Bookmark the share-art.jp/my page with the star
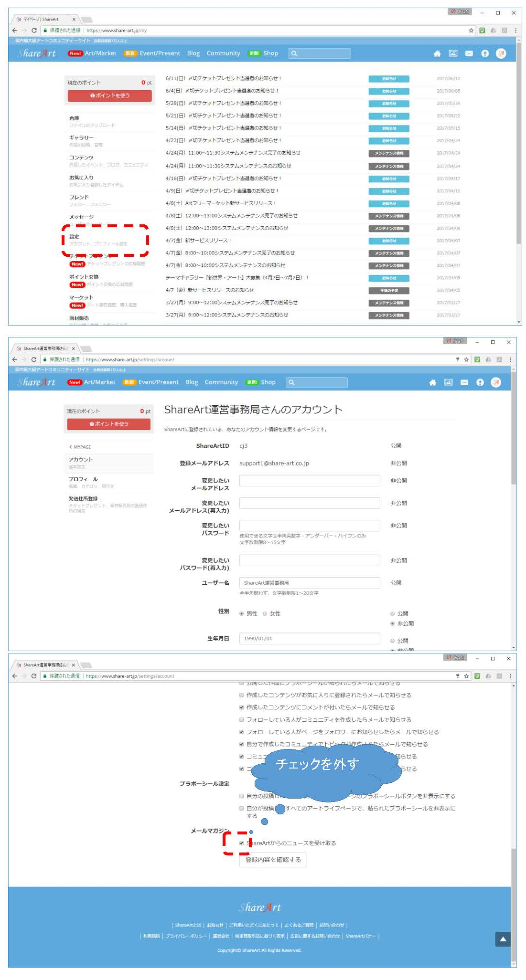 coord(471,31)
